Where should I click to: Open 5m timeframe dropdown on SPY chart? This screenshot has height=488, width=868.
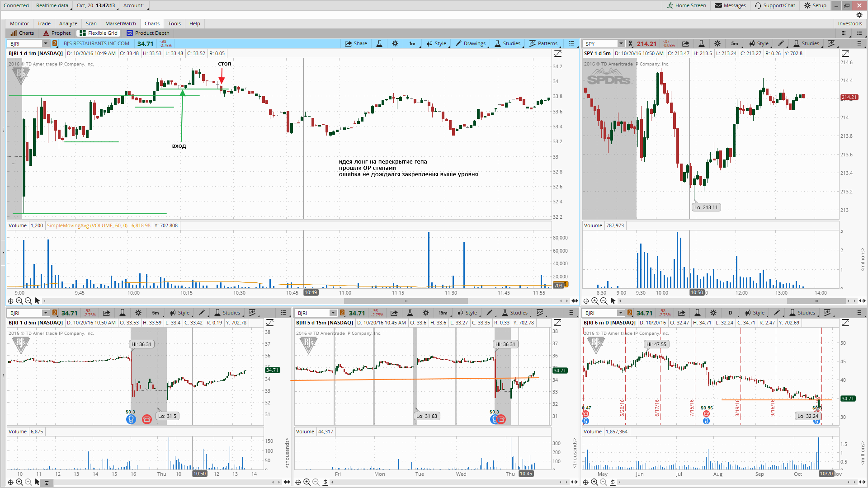(x=735, y=44)
